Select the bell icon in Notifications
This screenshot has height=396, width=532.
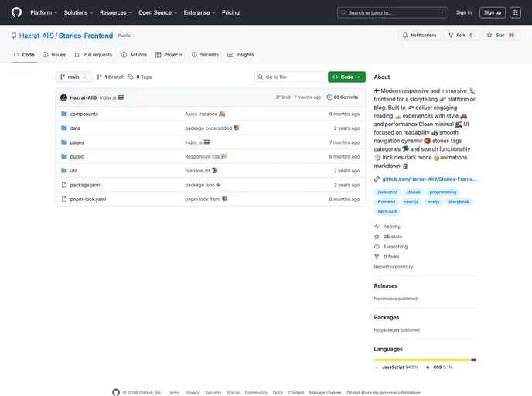(405, 36)
